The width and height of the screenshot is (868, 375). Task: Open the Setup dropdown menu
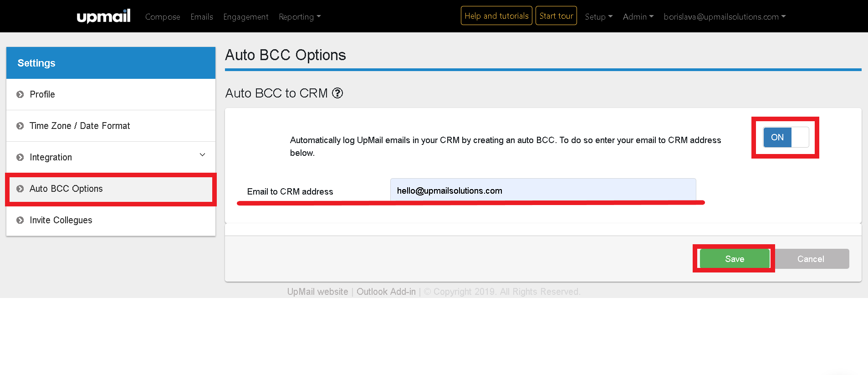598,17
